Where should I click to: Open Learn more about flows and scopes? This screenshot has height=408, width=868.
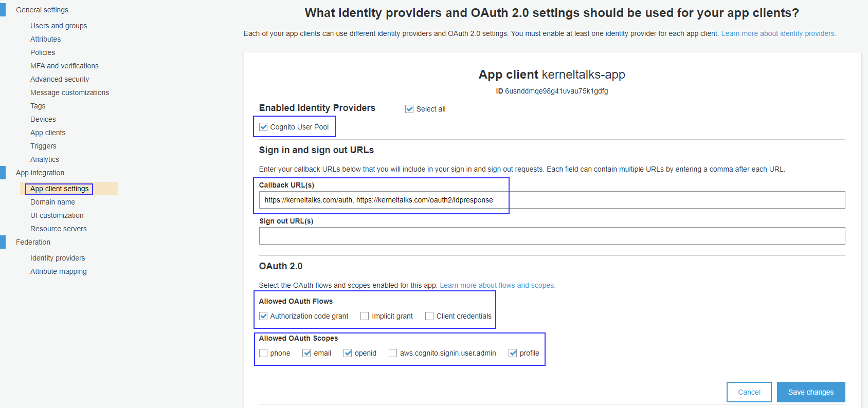(x=497, y=285)
